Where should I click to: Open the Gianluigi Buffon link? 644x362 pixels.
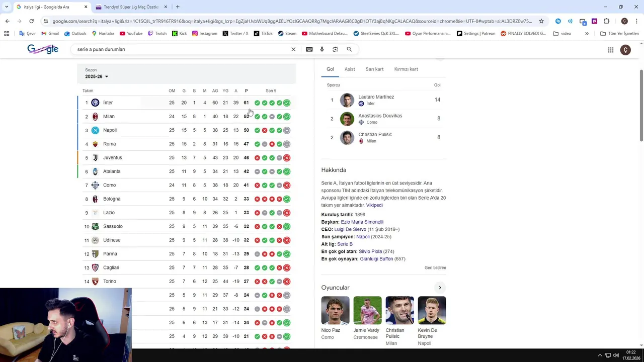376,259
